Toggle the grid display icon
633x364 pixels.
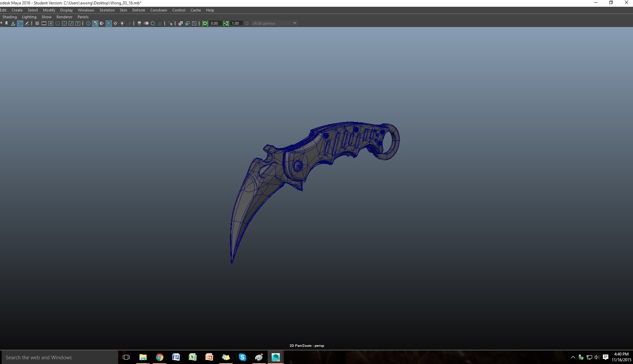37,23
